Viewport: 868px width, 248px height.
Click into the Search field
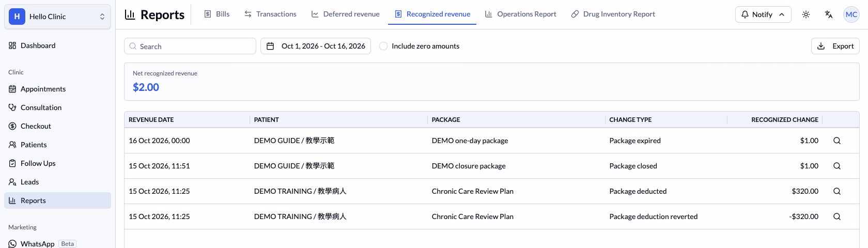tap(190, 46)
